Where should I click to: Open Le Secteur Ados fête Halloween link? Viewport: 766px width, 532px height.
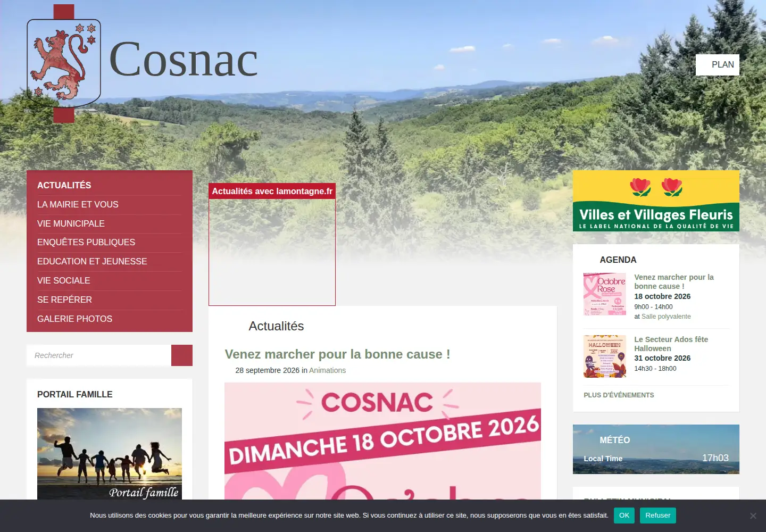pyautogui.click(x=671, y=344)
